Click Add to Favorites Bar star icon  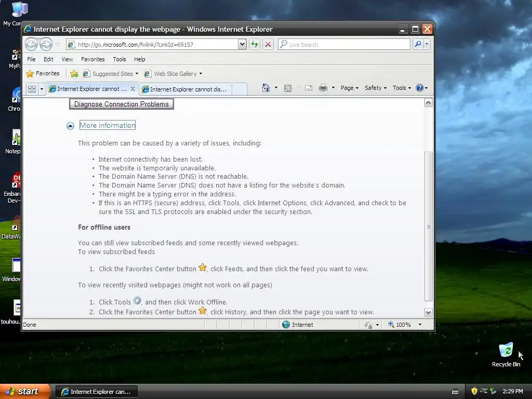(74, 74)
